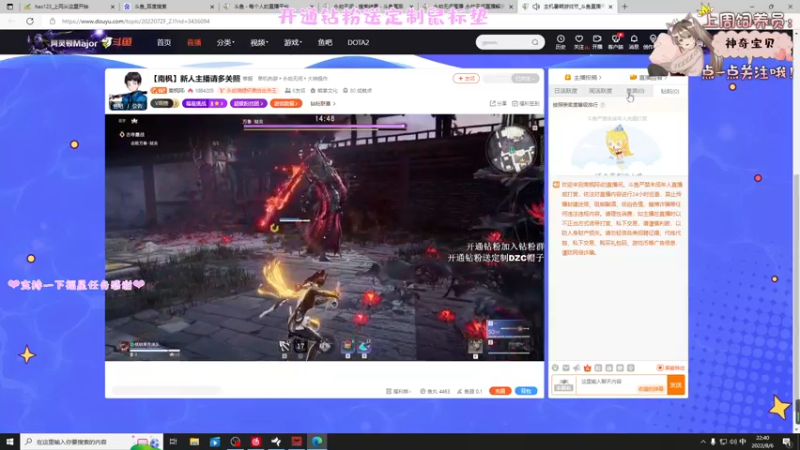The height and width of the screenshot is (450, 800).
Task: Open the 关注 heart follow icon
Action: click(579, 42)
